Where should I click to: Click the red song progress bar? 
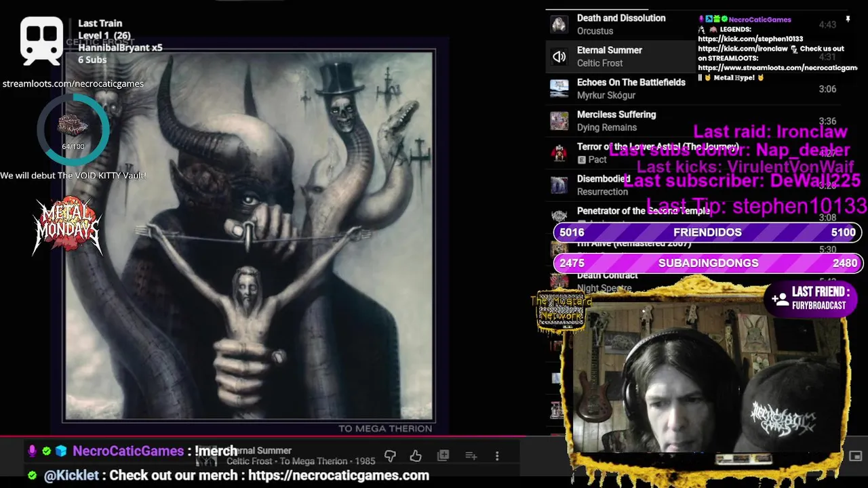[264, 436]
